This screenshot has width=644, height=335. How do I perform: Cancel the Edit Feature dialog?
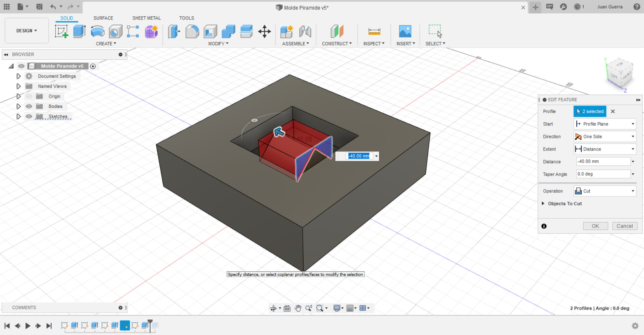pyautogui.click(x=625, y=226)
